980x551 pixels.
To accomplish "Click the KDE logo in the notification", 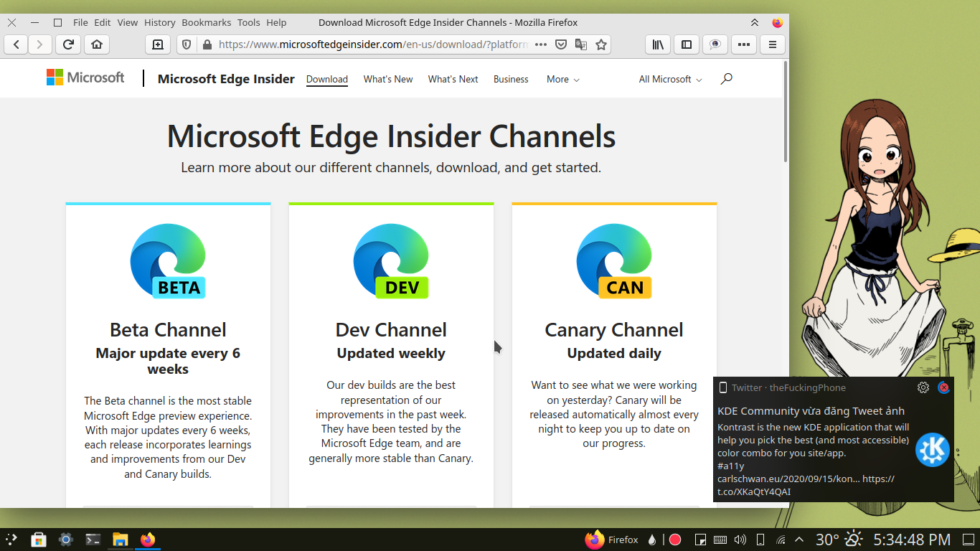I will pyautogui.click(x=933, y=451).
